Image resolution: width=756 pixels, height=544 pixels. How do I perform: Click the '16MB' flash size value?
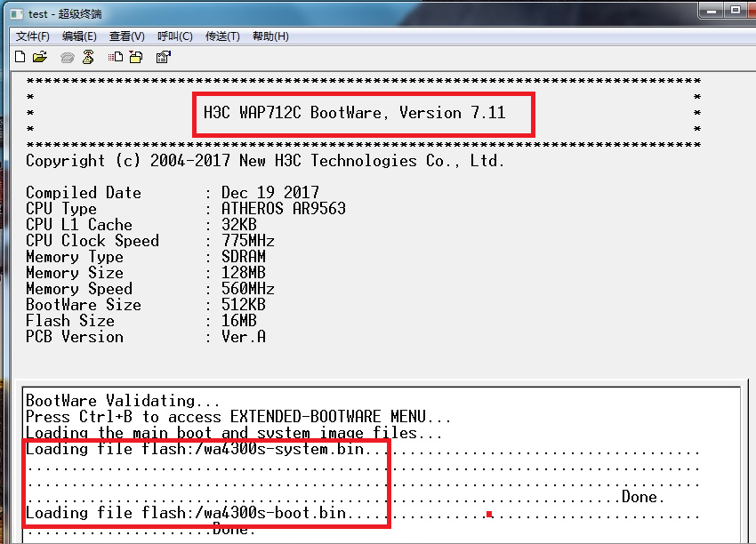[x=239, y=320]
